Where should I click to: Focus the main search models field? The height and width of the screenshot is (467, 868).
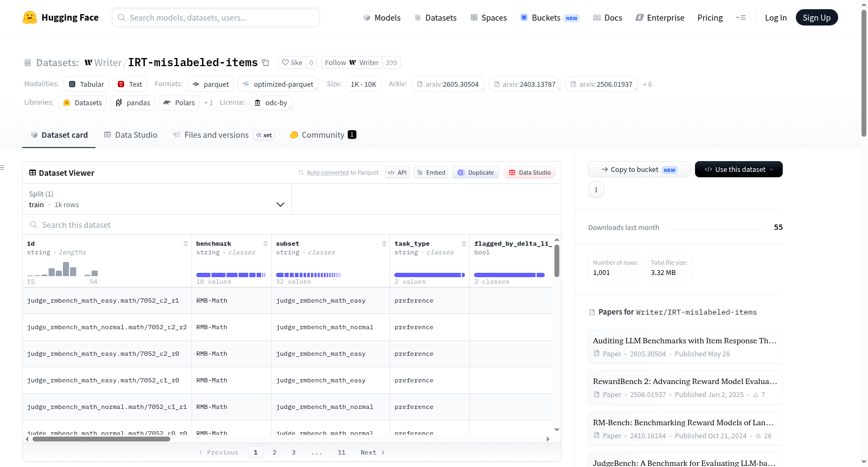coord(216,17)
